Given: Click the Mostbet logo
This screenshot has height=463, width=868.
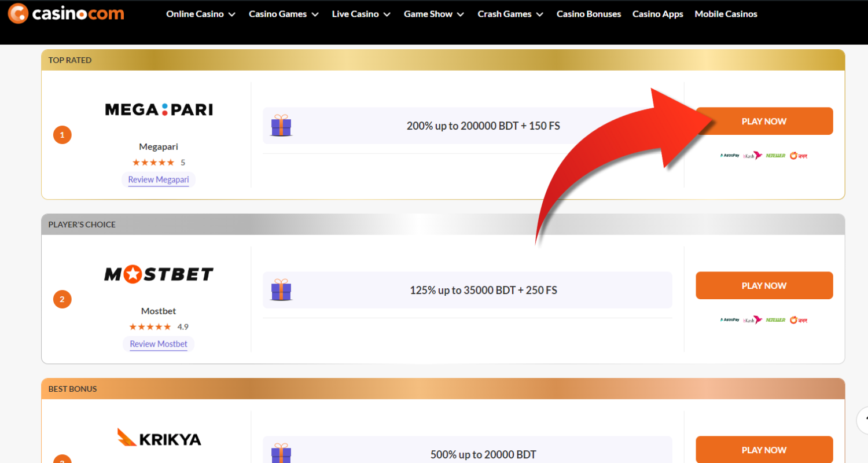Looking at the screenshot, I should (159, 274).
